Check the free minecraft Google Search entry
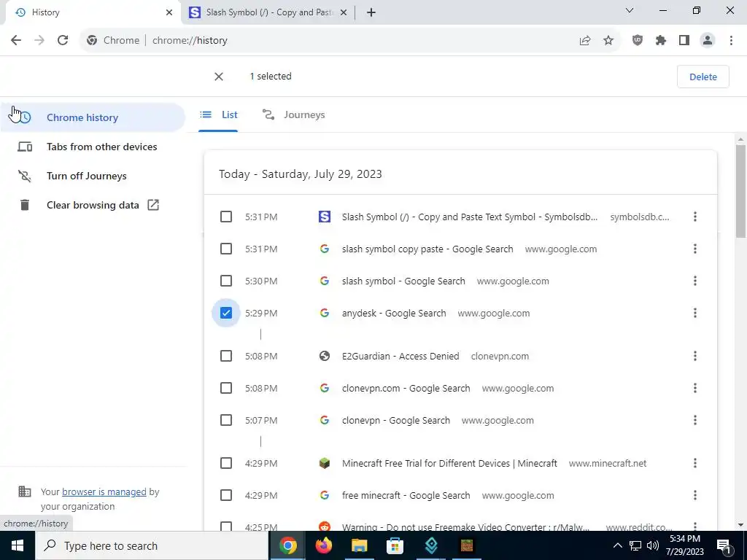Viewport: 747px width, 560px height. pos(226,495)
